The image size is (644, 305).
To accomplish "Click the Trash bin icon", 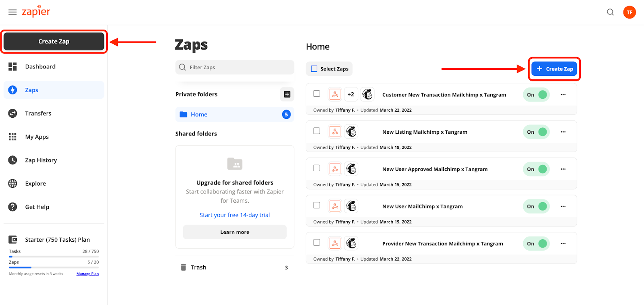I will click(184, 267).
